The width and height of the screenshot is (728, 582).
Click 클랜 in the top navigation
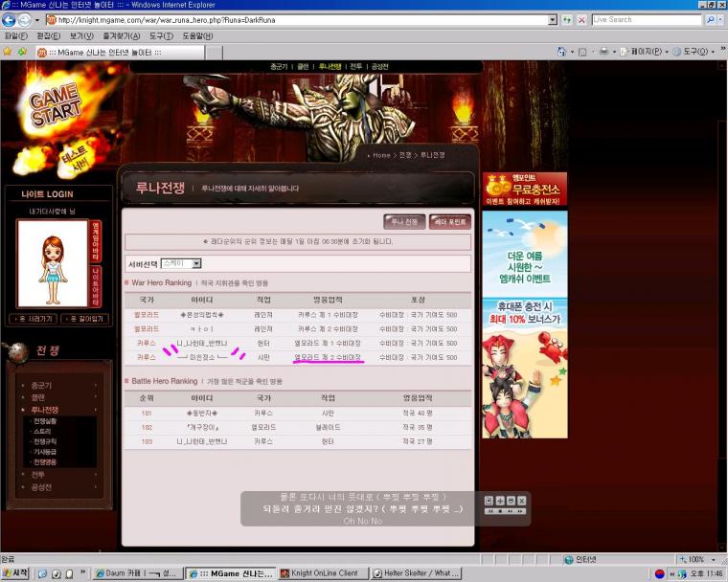(x=303, y=66)
